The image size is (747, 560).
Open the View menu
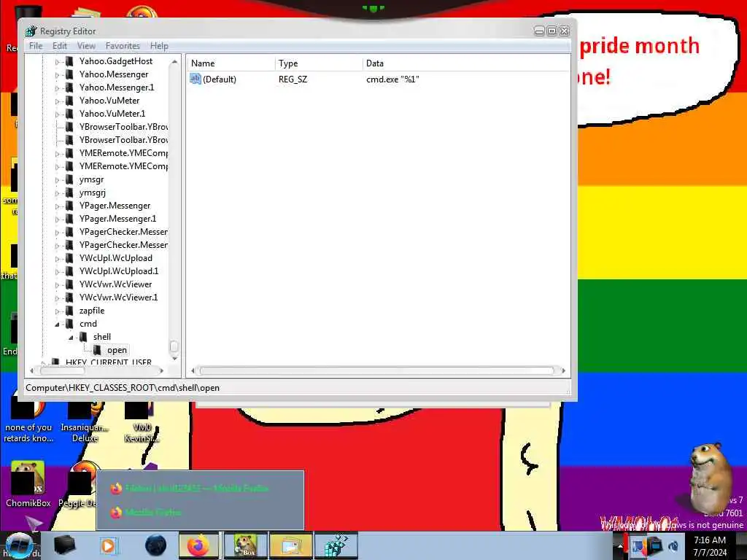click(x=86, y=46)
